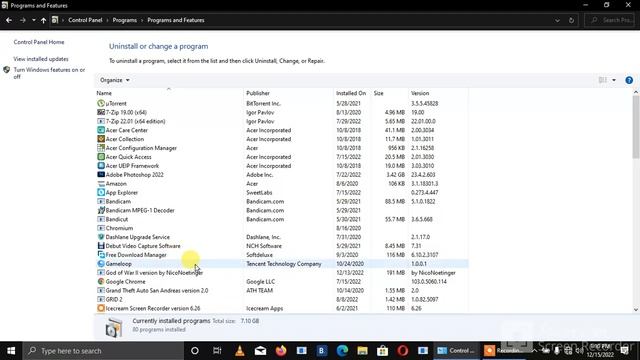
Task: Expand the address bar history dropdown
Action: pyautogui.click(x=557, y=20)
